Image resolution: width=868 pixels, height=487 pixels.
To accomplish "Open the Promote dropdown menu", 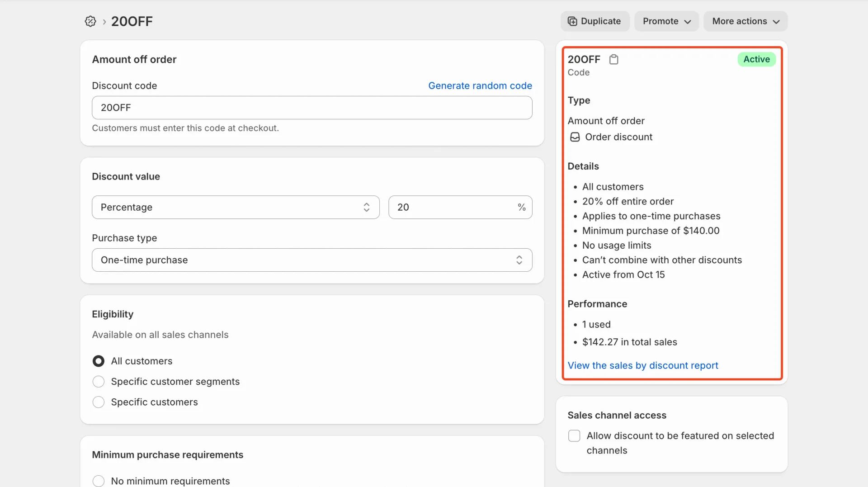I will [666, 21].
